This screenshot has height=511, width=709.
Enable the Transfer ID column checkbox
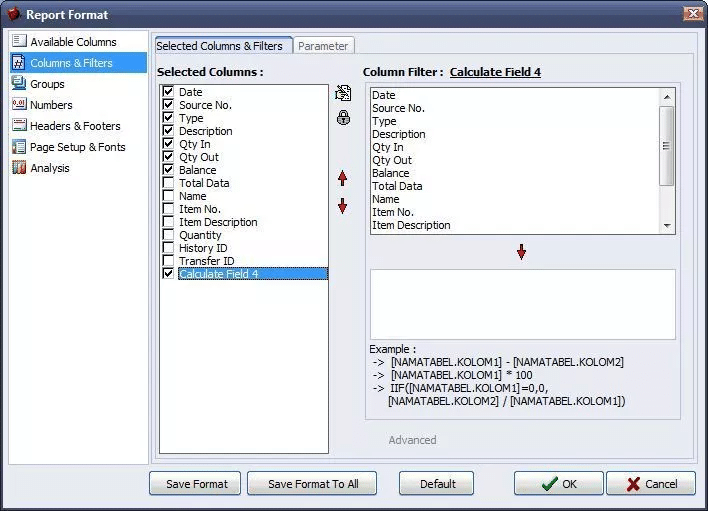pos(168,260)
